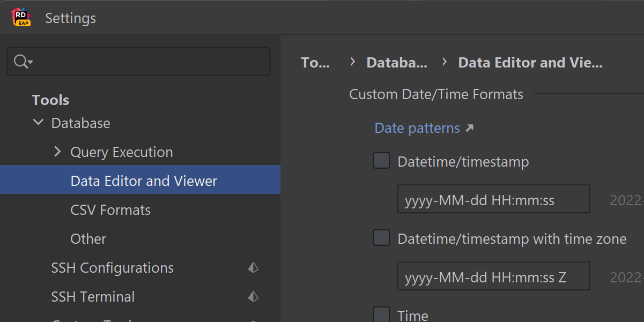Click the SSH Terminal project-level icon

pyautogui.click(x=254, y=297)
